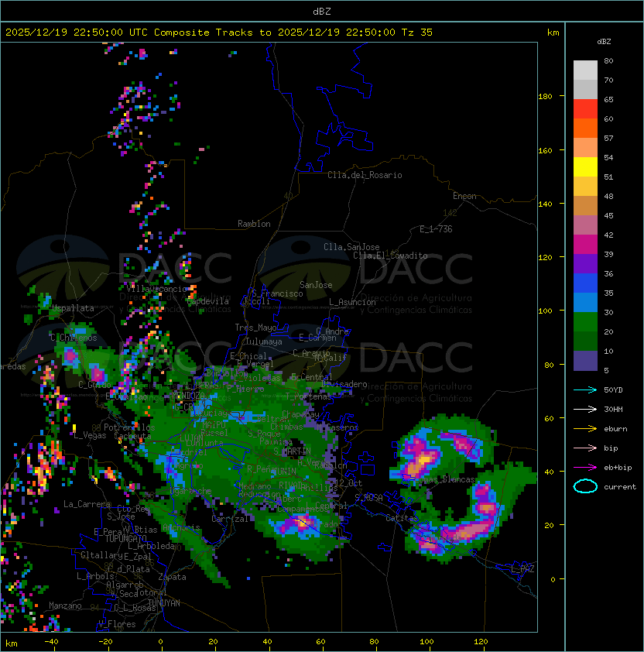Select the dark green swatch between 20 and 10
The width and height of the screenshot is (644, 652).
point(585,341)
